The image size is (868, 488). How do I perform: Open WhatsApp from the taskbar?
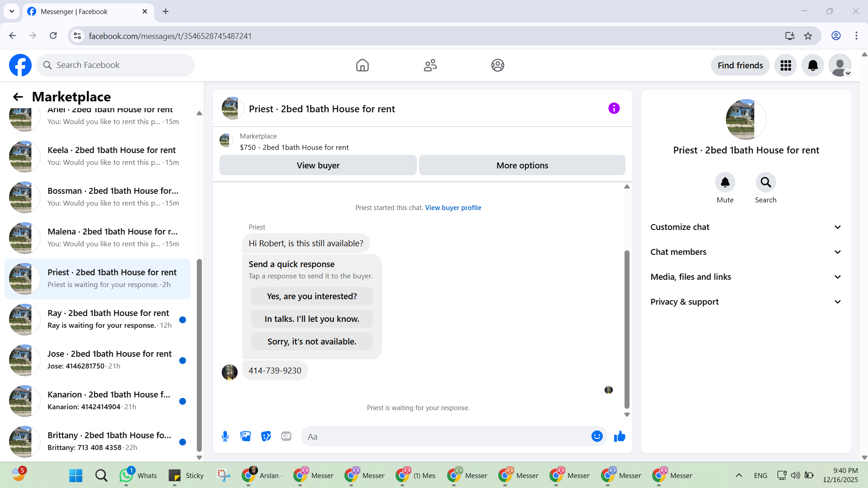[138, 475]
